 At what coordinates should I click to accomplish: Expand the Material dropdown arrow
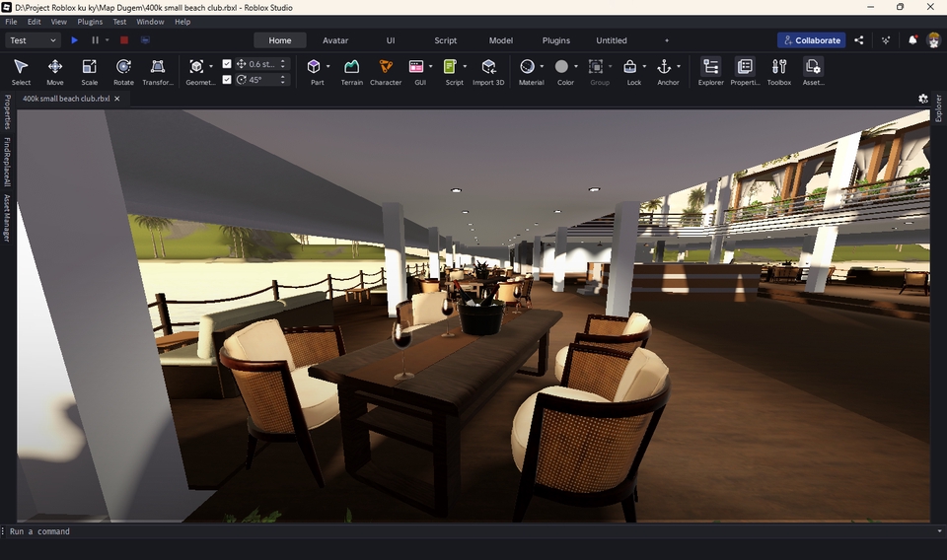point(543,67)
